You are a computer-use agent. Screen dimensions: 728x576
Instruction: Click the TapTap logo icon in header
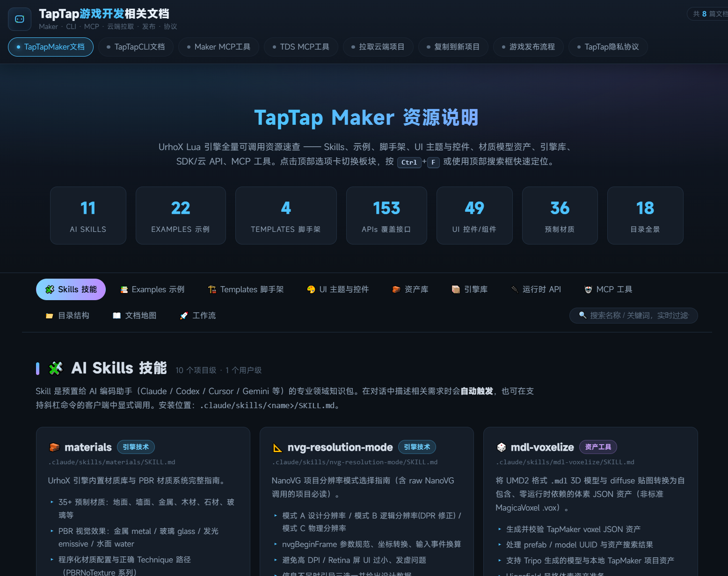tap(20, 19)
